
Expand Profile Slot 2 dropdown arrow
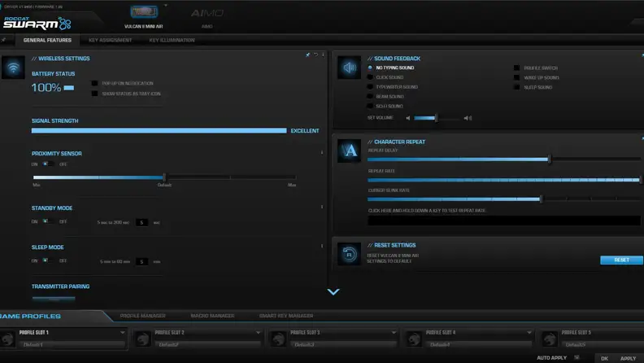click(258, 332)
